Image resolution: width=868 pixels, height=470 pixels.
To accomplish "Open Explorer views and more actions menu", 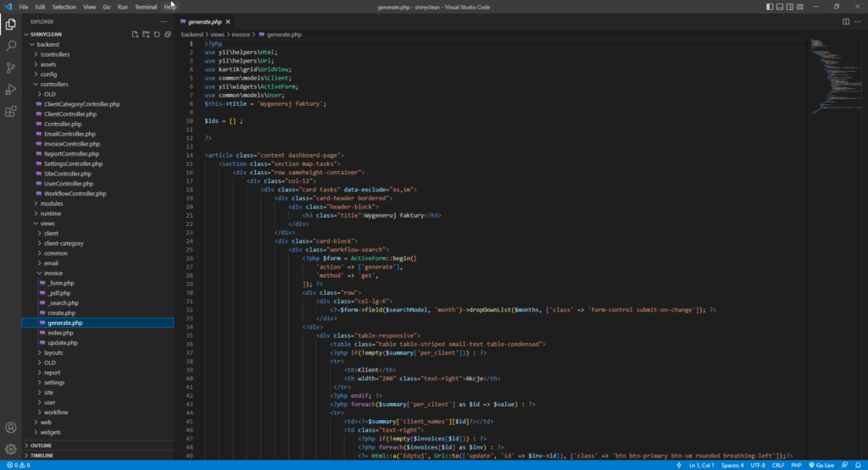I will tap(164, 21).
